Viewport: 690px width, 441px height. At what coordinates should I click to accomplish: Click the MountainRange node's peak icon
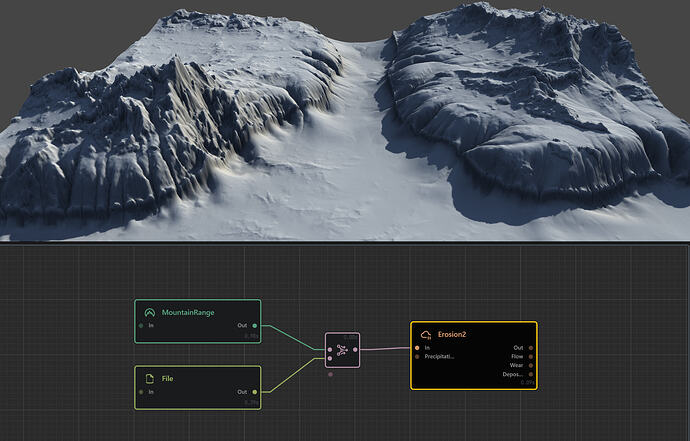[x=150, y=312]
